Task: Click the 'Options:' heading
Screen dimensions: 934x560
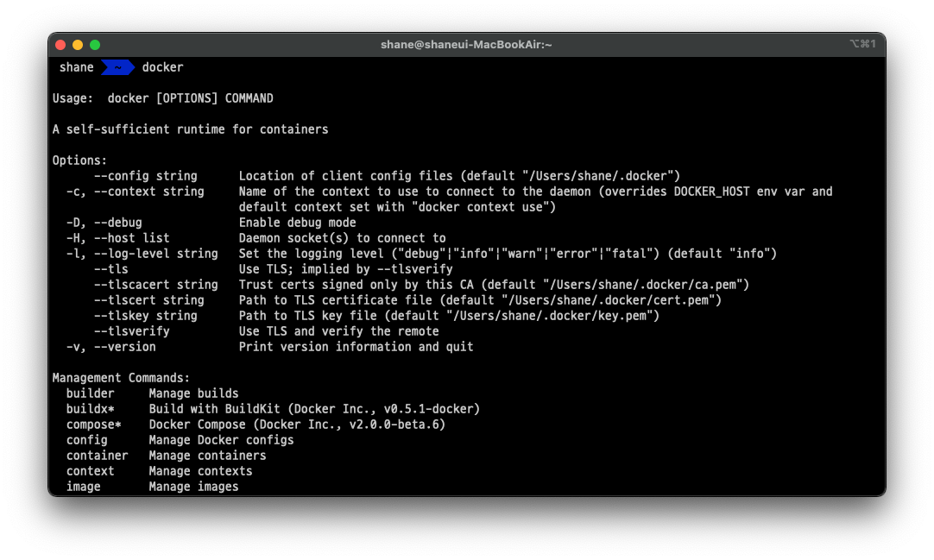Action: pos(79,160)
